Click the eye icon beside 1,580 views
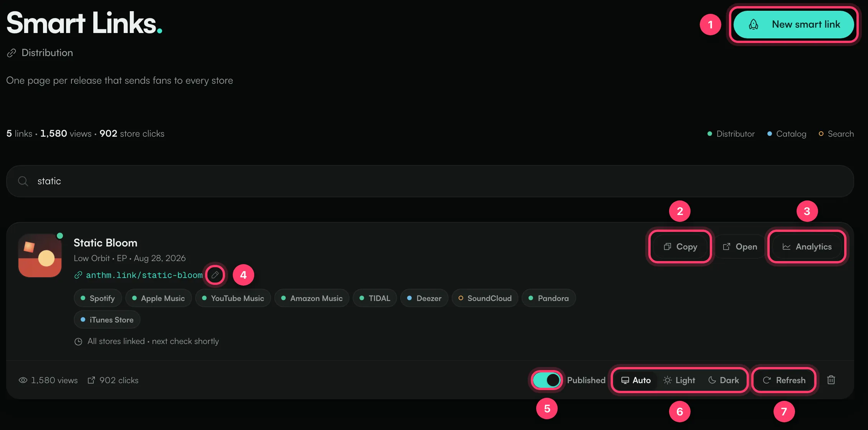 click(x=23, y=380)
